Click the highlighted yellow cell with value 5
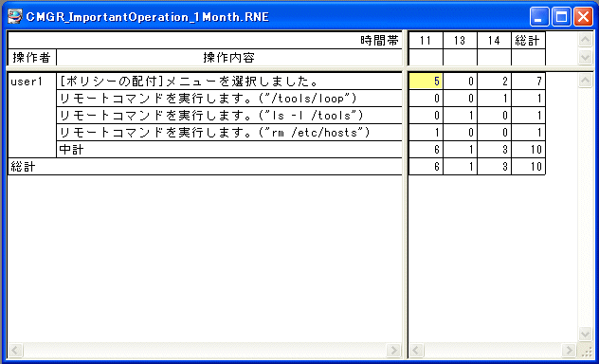 pyautogui.click(x=426, y=81)
